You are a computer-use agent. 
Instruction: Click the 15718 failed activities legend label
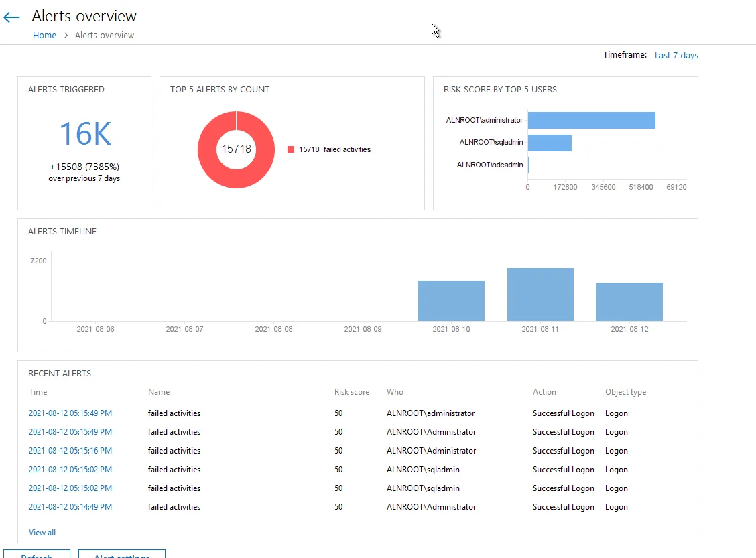tap(334, 149)
